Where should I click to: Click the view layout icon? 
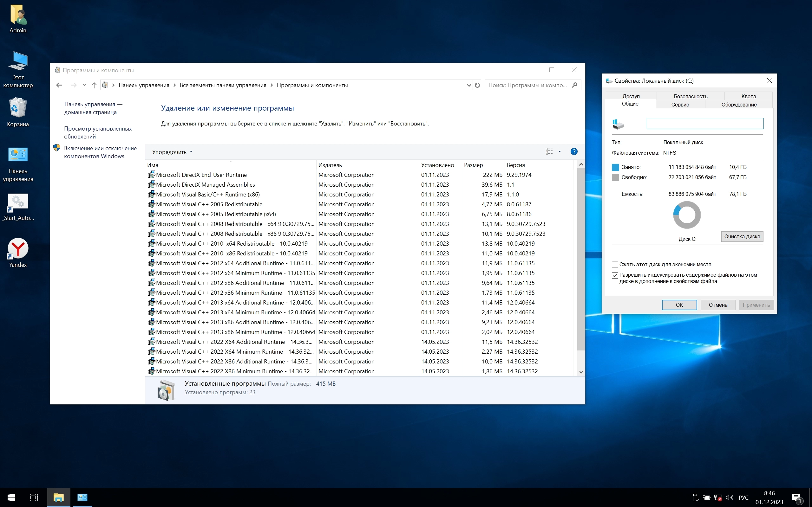coord(549,151)
